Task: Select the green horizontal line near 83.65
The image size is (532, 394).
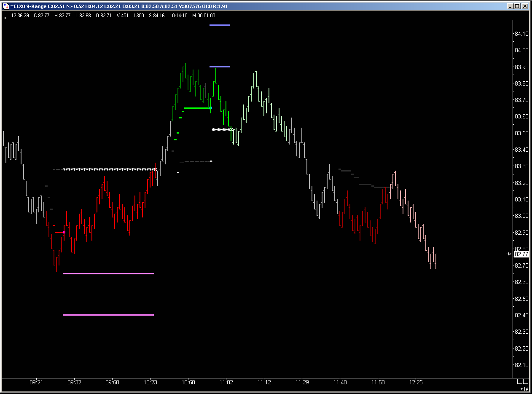Action: 197,108
